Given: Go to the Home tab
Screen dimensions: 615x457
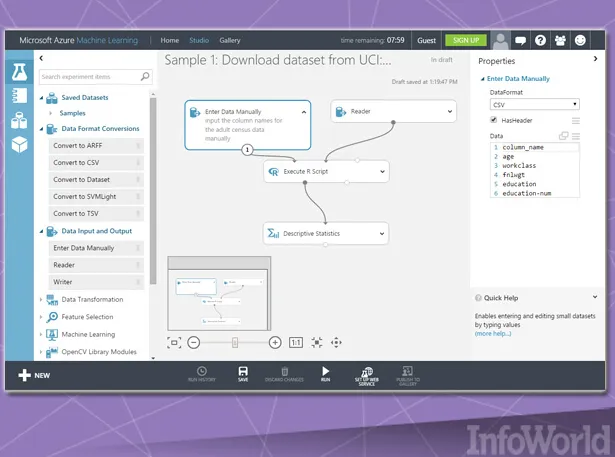Looking at the screenshot, I should coord(169,40).
